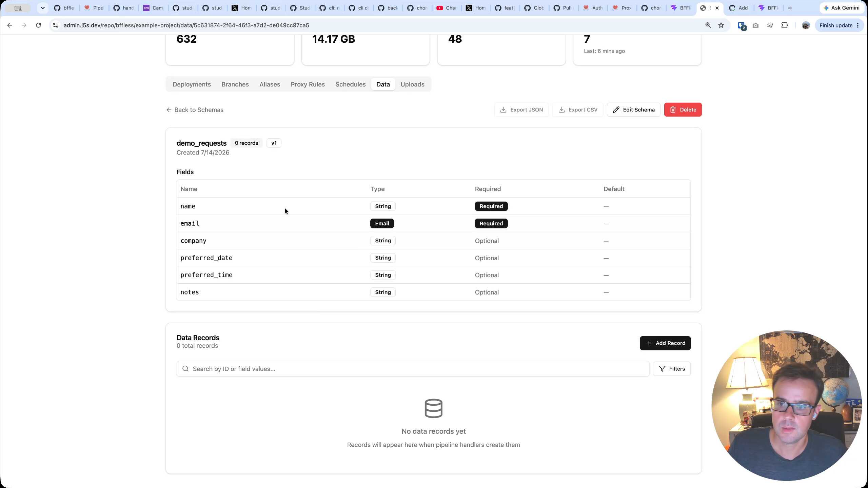Click the Type column header
Viewport: 868px width, 488px height.
pyautogui.click(x=377, y=189)
